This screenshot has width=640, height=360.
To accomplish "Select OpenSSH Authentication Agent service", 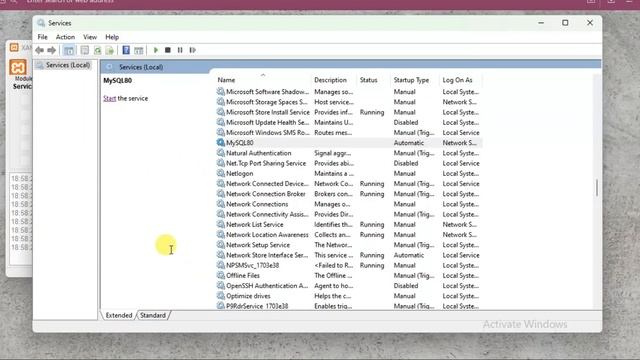I will 349,285.
